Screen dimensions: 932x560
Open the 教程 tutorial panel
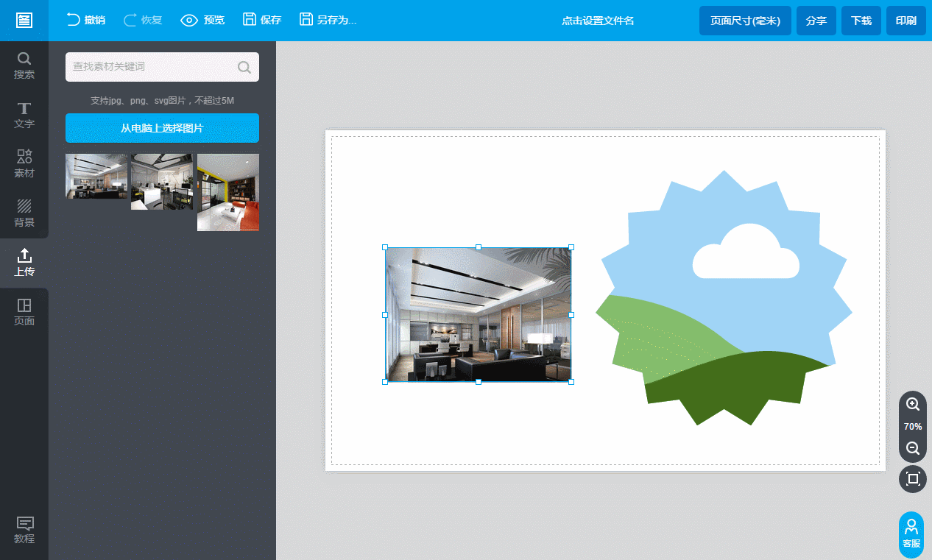[x=24, y=530]
